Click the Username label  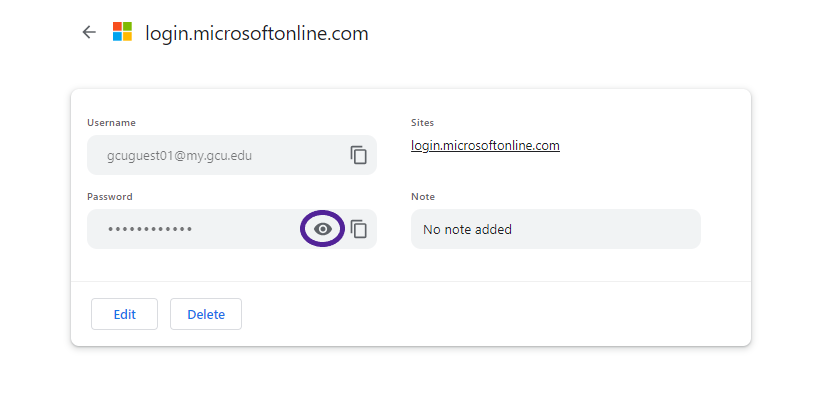click(111, 123)
